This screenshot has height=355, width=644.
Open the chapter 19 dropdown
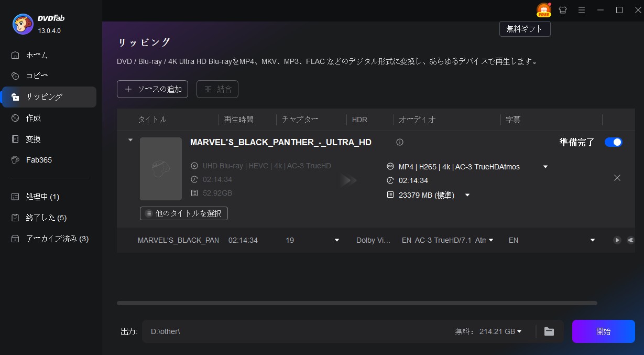(x=337, y=240)
